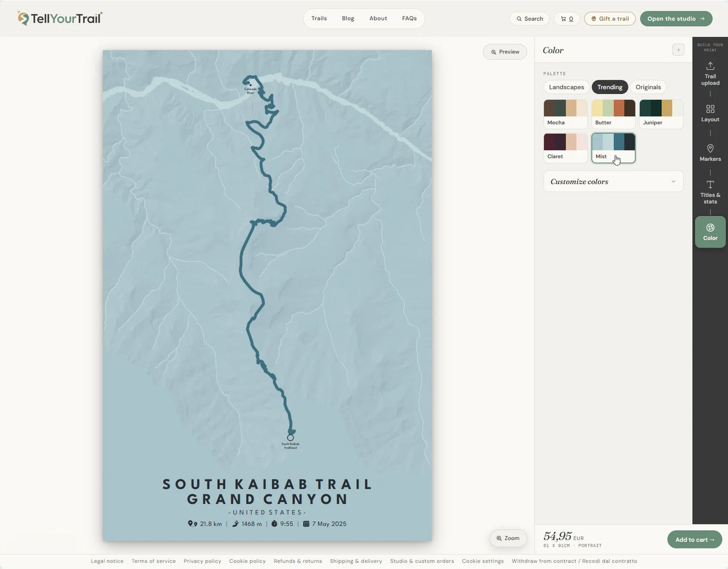Image resolution: width=728 pixels, height=569 pixels.
Task: Select the Trending palette tab
Action: click(610, 87)
